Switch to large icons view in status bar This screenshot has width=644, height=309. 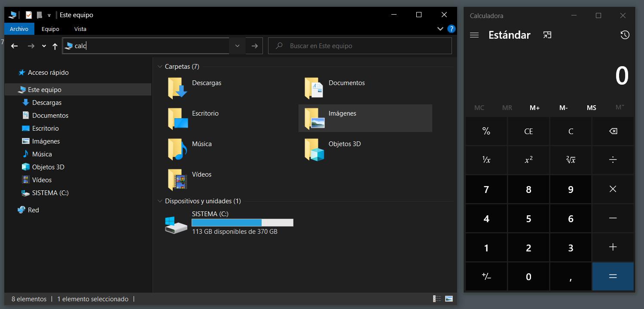pyautogui.click(x=449, y=299)
